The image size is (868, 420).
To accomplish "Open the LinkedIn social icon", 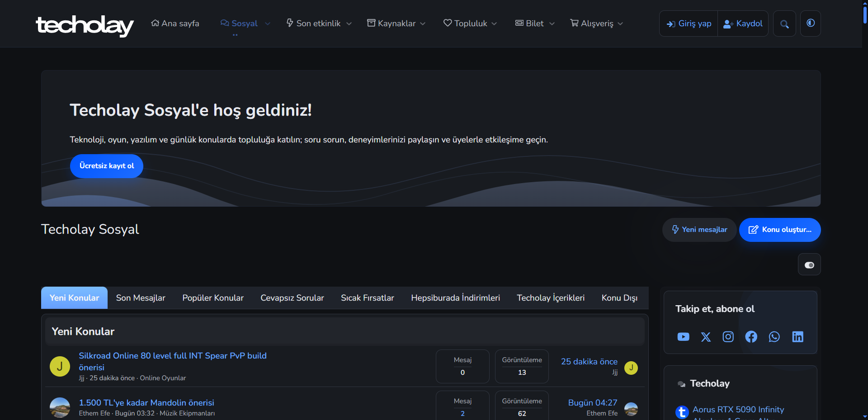I will [798, 337].
